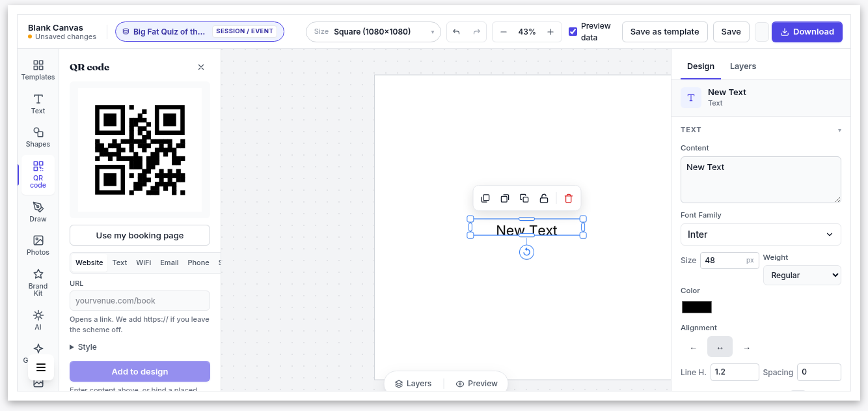The width and height of the screenshot is (868, 411).
Task: Open the AI sidebar tool
Action: [38, 320]
